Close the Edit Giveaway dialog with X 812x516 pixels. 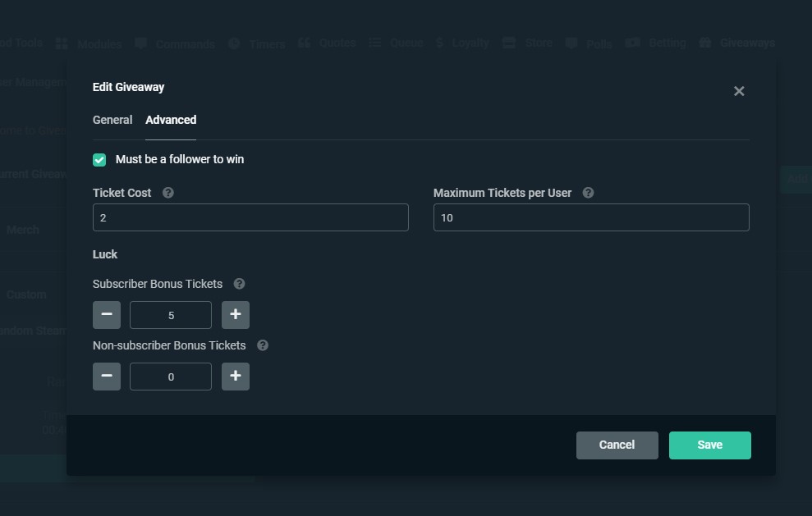pos(739,91)
